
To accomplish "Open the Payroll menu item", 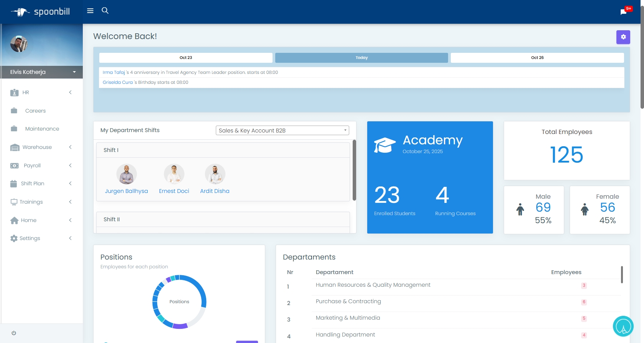I will pyautogui.click(x=32, y=165).
